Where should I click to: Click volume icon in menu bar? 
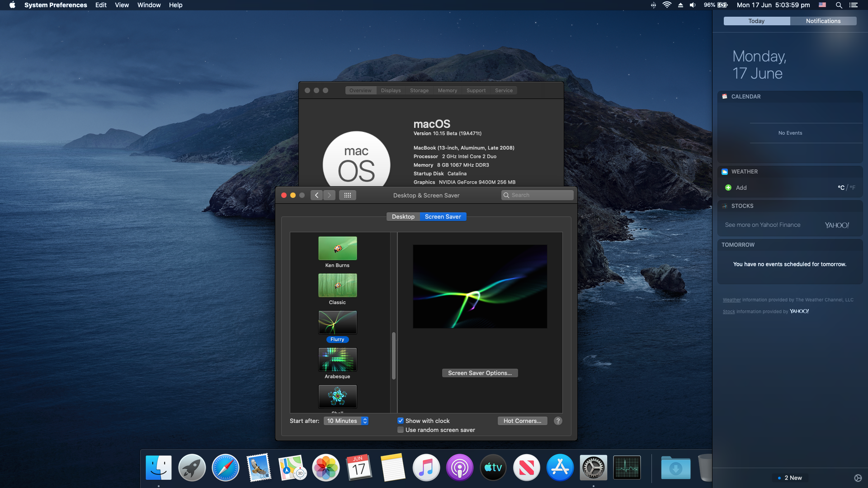pos(693,5)
